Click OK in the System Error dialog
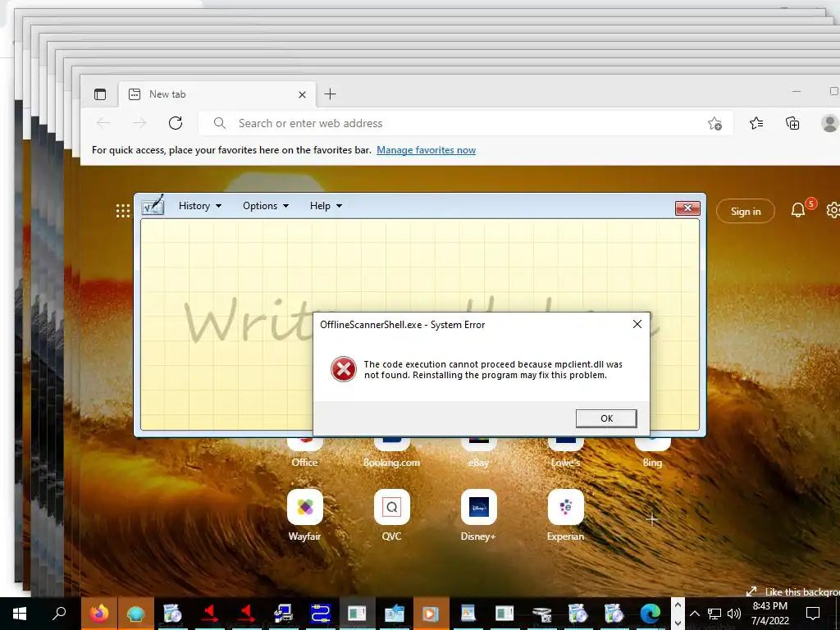Viewport: 840px width, 630px height. click(606, 418)
